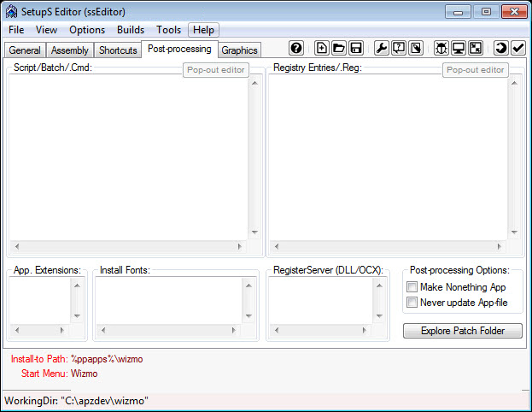Click Pop-out editor for Registry Entries
Screen dimensions: 532x412
click(476, 70)
